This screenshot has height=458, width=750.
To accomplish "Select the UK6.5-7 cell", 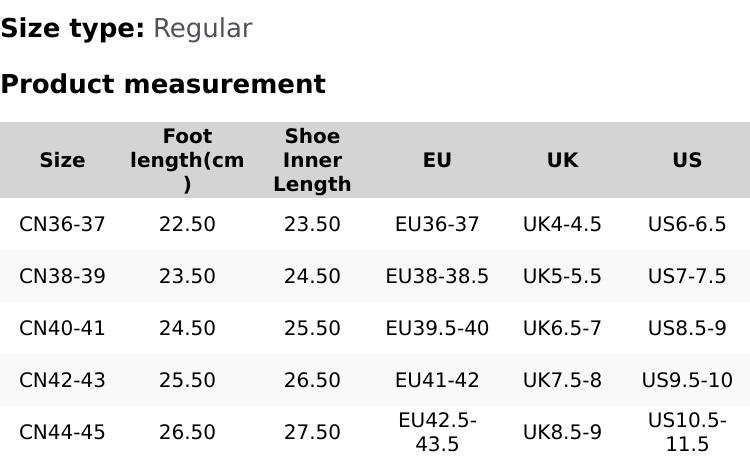I will [562, 328].
